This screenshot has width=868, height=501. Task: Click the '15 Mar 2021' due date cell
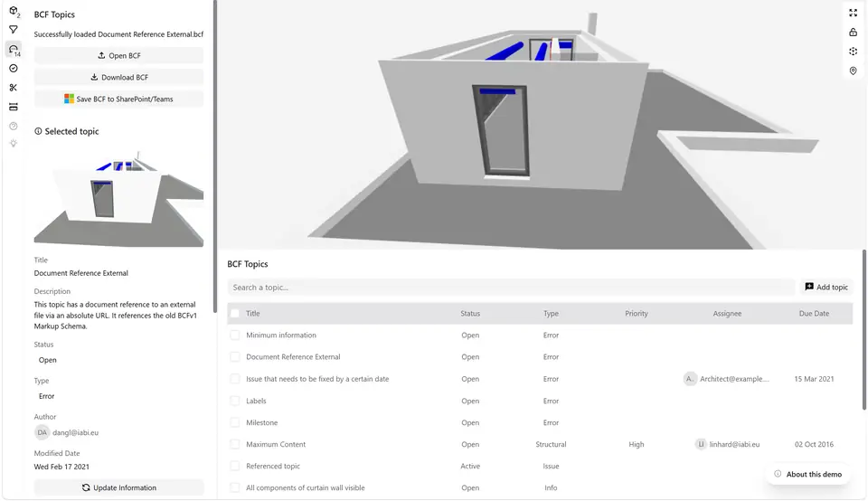(814, 379)
